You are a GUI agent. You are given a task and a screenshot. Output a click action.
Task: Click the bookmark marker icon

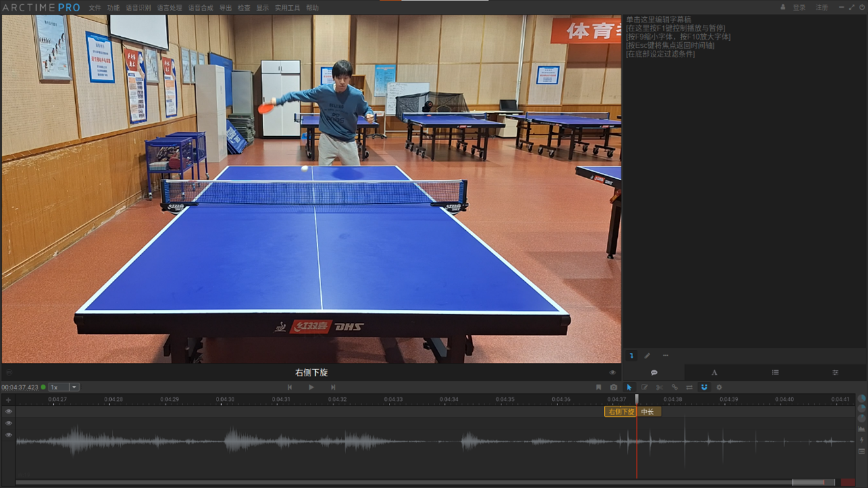tap(598, 387)
